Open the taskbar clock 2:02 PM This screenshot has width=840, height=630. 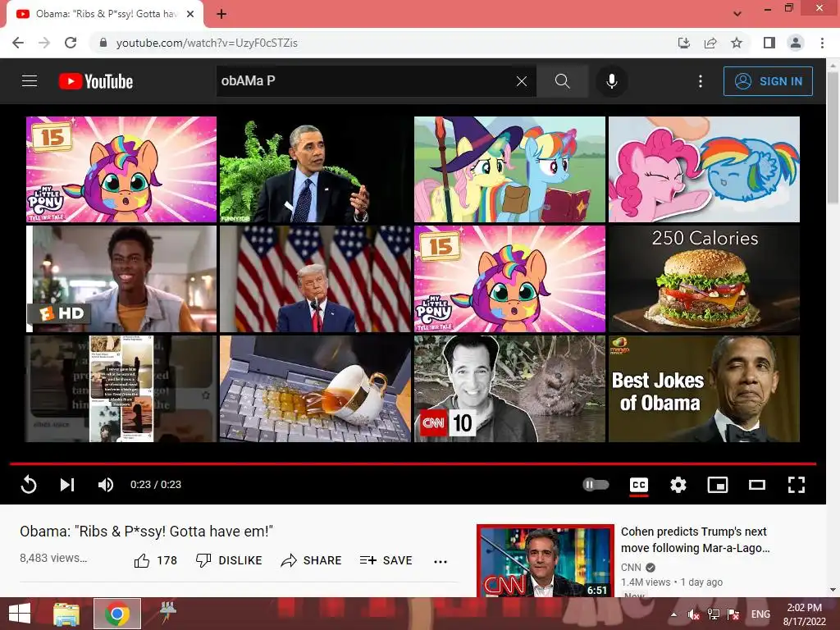[805, 614]
